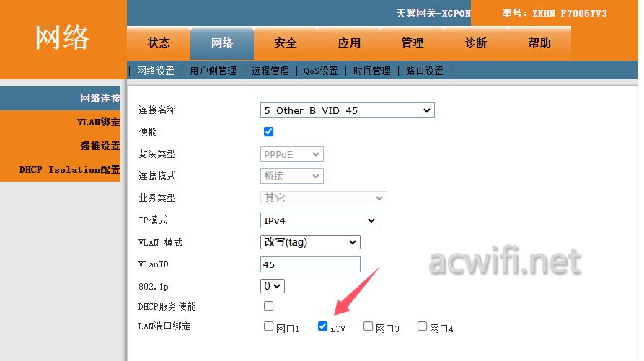
Task: Click the LAN端口绑定 label text
Action: pyautogui.click(x=164, y=326)
